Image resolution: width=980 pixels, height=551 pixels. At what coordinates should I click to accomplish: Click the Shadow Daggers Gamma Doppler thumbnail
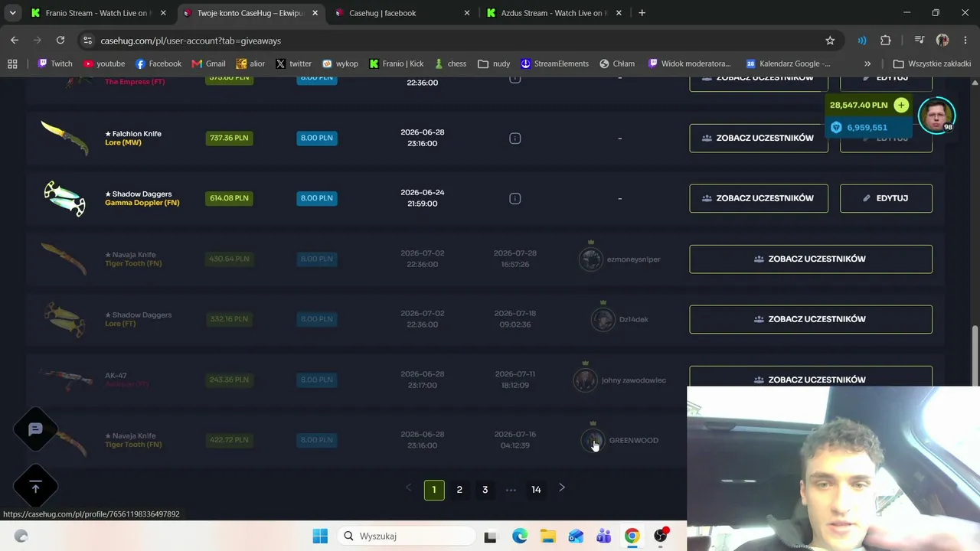tap(64, 198)
